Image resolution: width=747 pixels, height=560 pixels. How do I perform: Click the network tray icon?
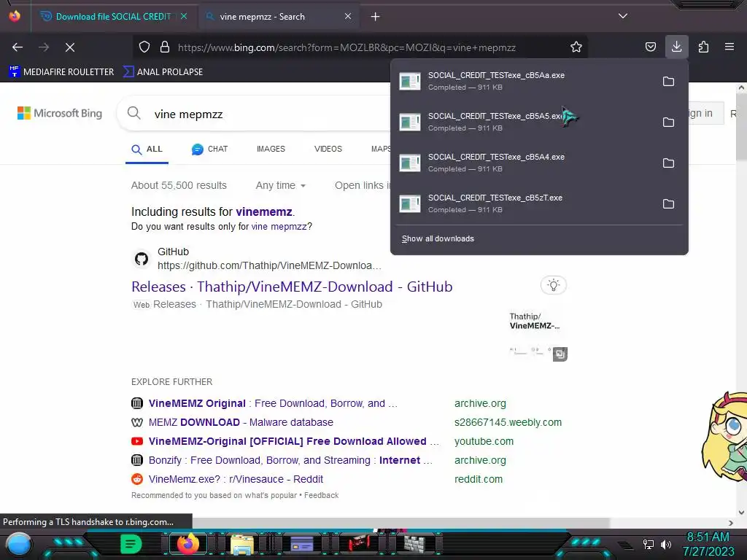pyautogui.click(x=648, y=544)
